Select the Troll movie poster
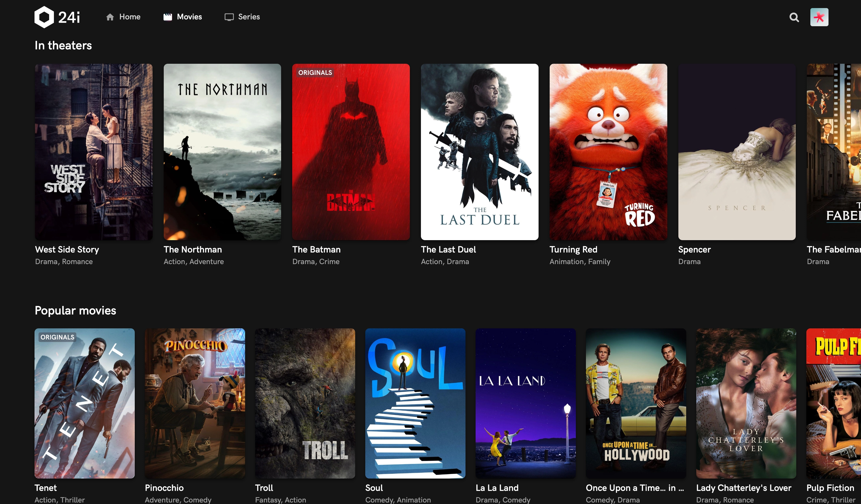 pos(305,403)
